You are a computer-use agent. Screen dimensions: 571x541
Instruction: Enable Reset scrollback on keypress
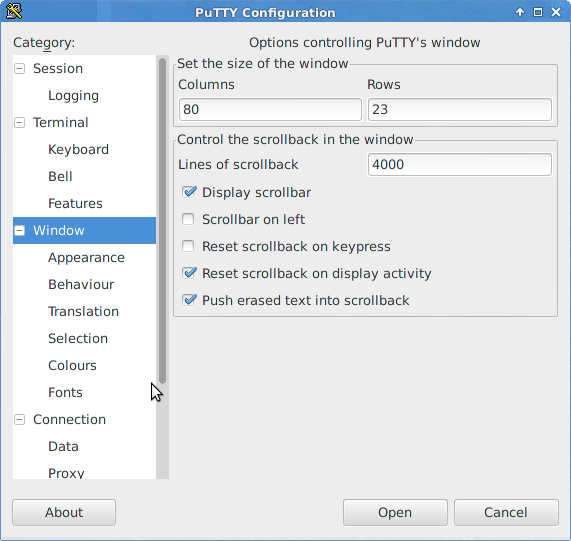[188, 246]
